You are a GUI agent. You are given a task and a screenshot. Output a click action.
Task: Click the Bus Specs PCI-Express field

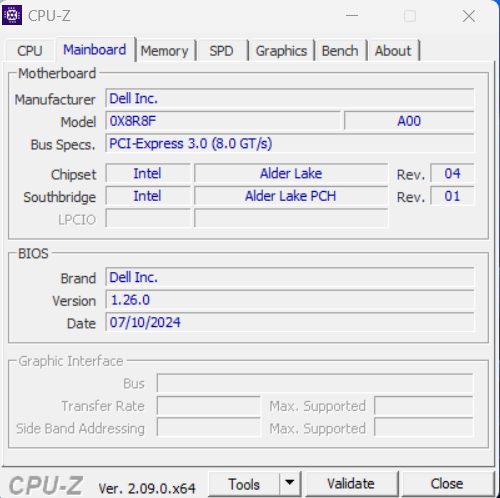tap(290, 143)
